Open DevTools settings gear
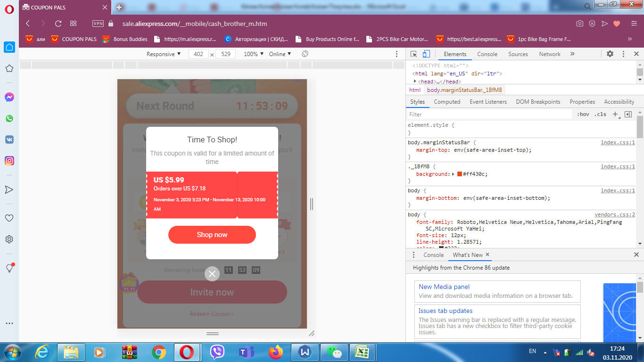 [x=610, y=54]
